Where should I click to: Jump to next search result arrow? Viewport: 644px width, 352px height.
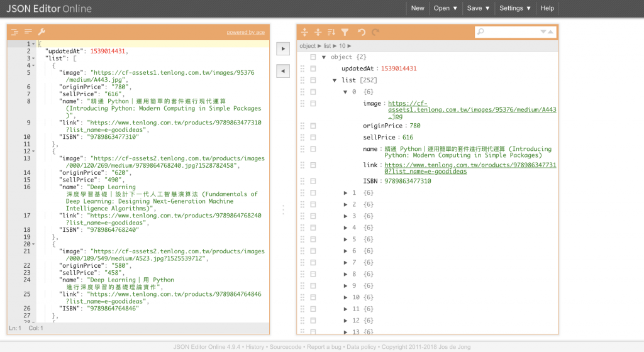pos(543,31)
